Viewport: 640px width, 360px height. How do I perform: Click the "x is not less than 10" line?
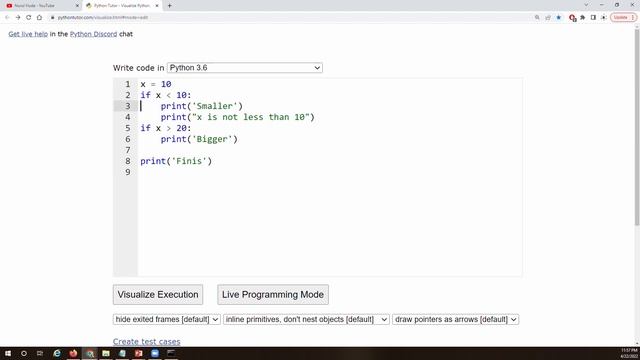[238, 117]
